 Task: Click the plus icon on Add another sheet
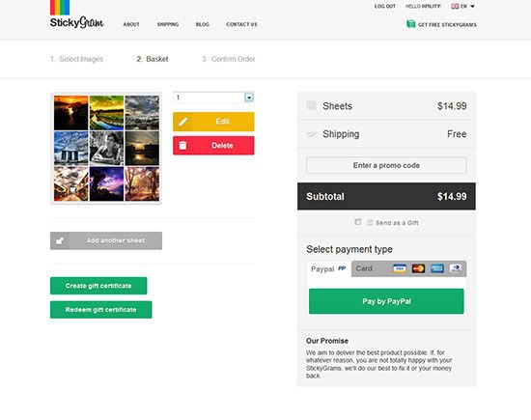click(x=60, y=240)
